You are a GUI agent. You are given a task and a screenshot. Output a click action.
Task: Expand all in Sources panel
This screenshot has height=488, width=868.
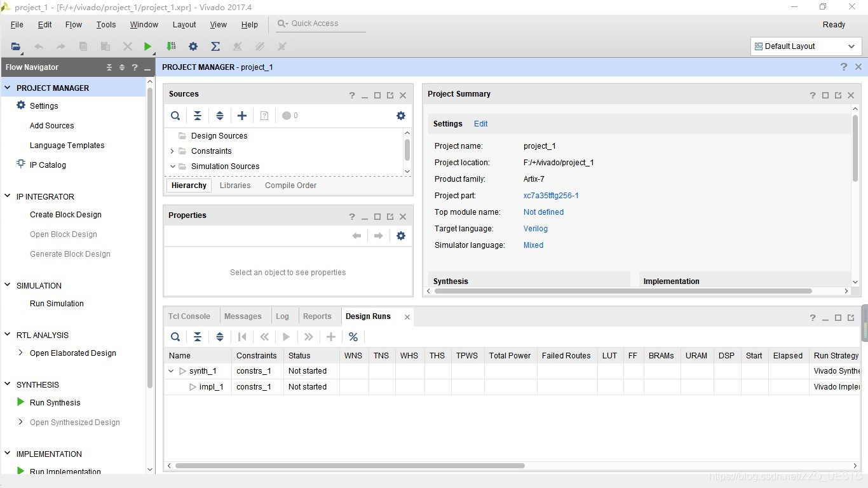tap(220, 116)
